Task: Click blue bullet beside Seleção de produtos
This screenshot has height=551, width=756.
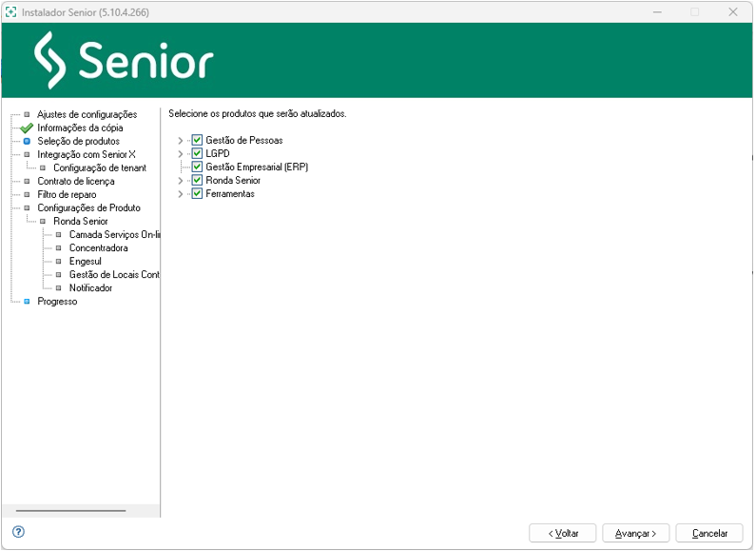Action: 27,142
